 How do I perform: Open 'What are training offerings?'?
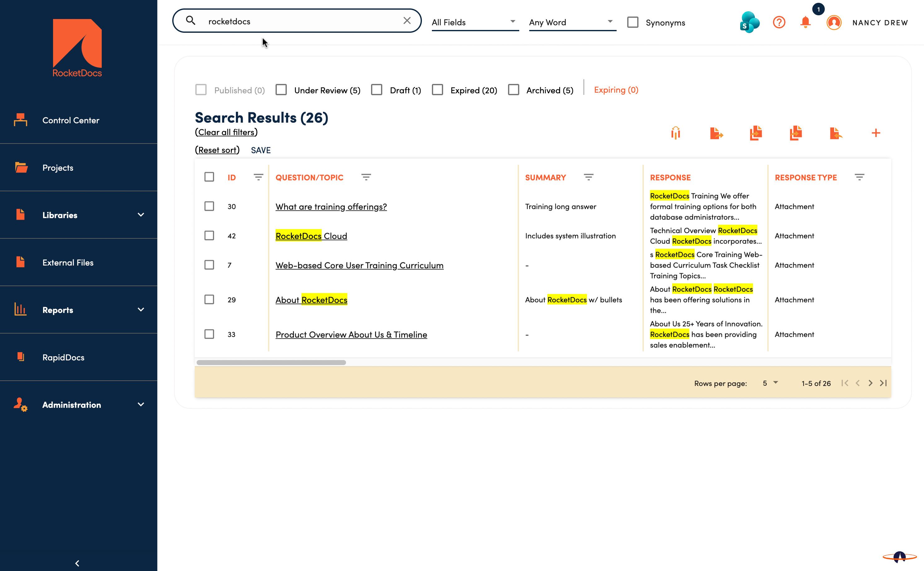[331, 207]
